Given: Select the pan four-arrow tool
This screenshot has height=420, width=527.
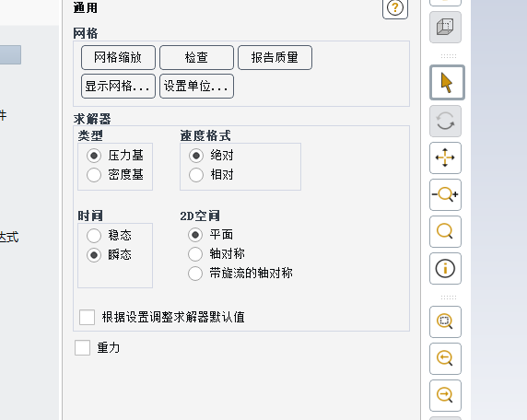Looking at the screenshot, I should click(x=445, y=157).
